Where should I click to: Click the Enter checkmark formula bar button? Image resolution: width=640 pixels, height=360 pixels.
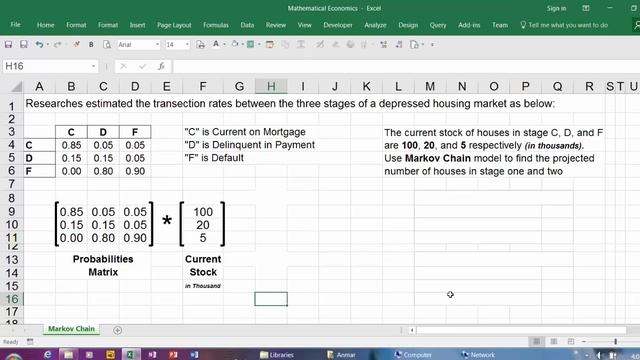[142, 66]
